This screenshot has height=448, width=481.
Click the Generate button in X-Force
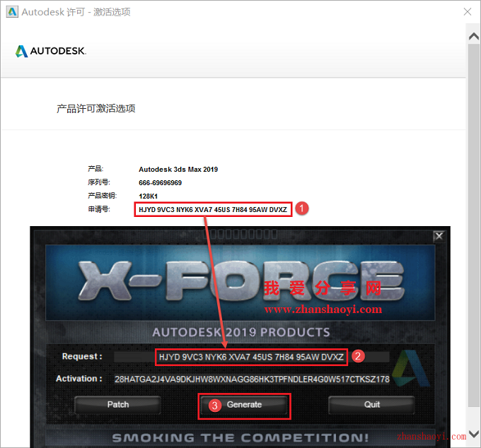point(244,405)
